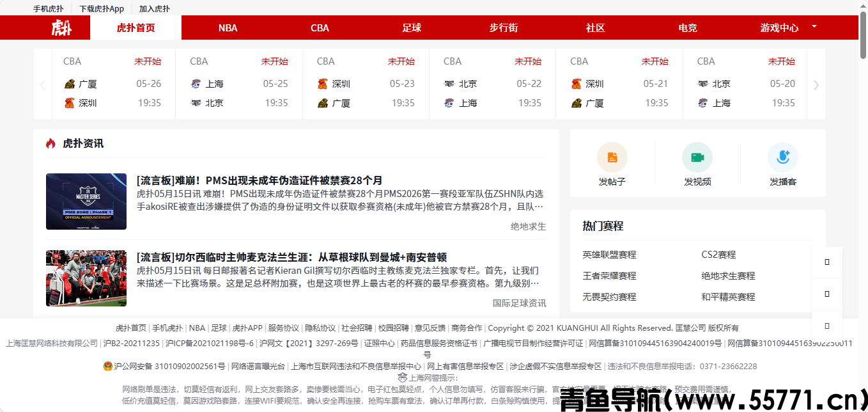Viewport: 868px width, 412px height.
Task: Click the 发视频 green camera icon
Action: click(x=697, y=157)
